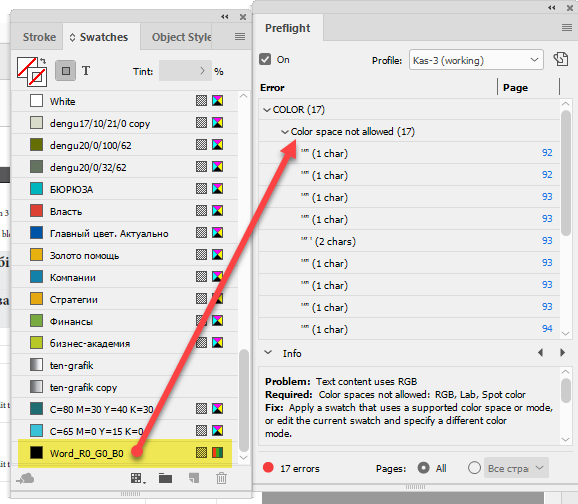Collapse the Preflight panel with double arrows

551,8
